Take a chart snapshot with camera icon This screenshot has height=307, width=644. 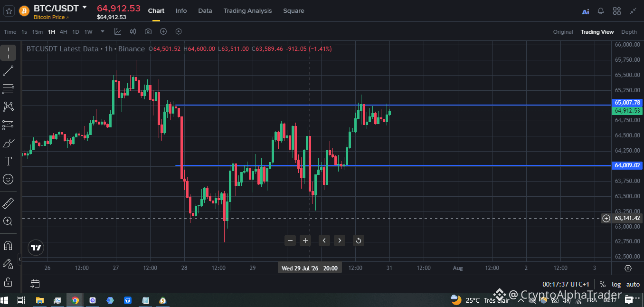148,31
